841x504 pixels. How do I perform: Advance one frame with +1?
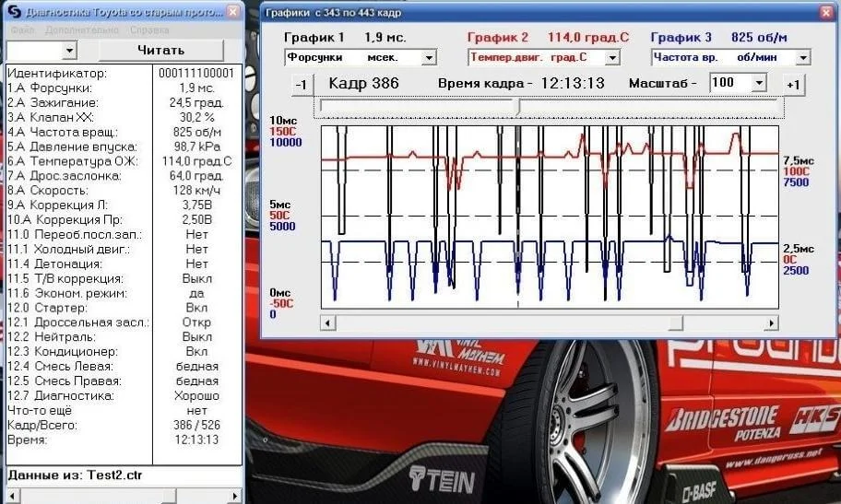pyautogui.click(x=792, y=85)
